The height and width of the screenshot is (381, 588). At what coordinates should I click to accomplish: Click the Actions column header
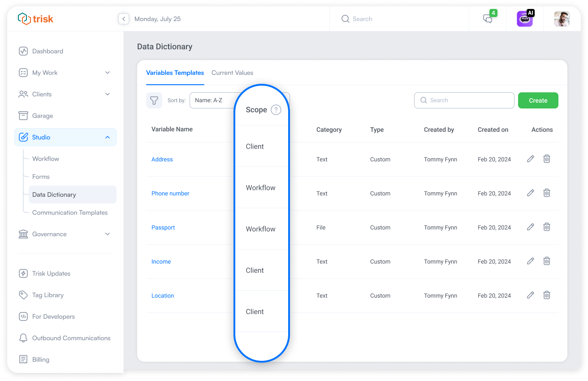pyautogui.click(x=542, y=130)
